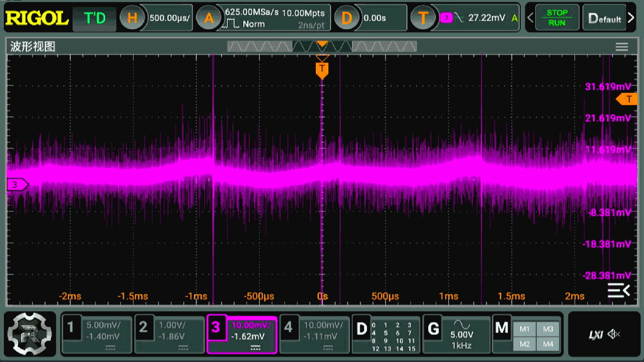Open channel 3 10.00mV scale settings

[251, 325]
